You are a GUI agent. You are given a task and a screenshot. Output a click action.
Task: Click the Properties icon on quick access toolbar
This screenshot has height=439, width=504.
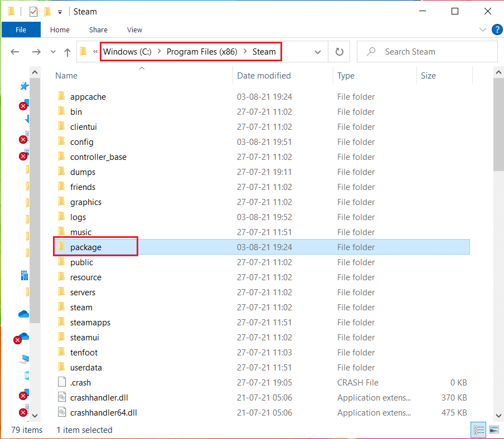click(33, 11)
